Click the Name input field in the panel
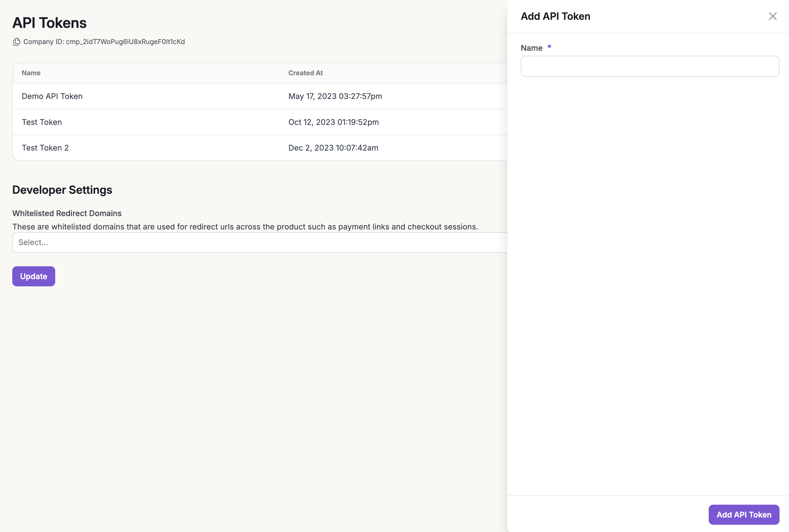The image size is (789, 532). pos(650,66)
